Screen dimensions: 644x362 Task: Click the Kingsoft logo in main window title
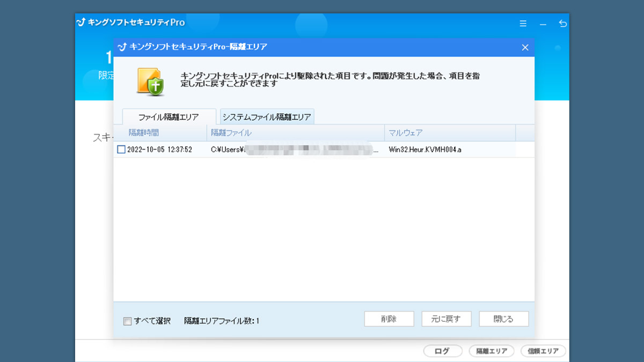pyautogui.click(x=81, y=23)
